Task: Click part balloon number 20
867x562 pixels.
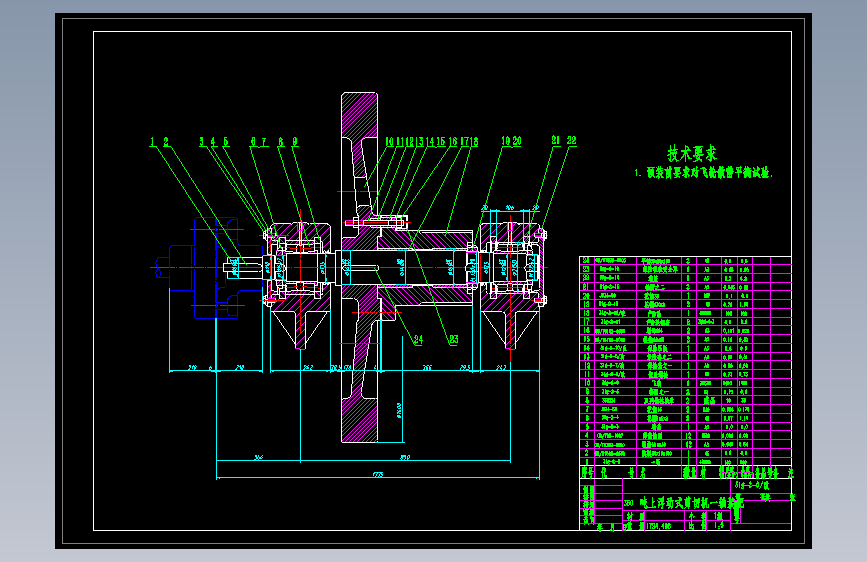Action: click(517, 141)
